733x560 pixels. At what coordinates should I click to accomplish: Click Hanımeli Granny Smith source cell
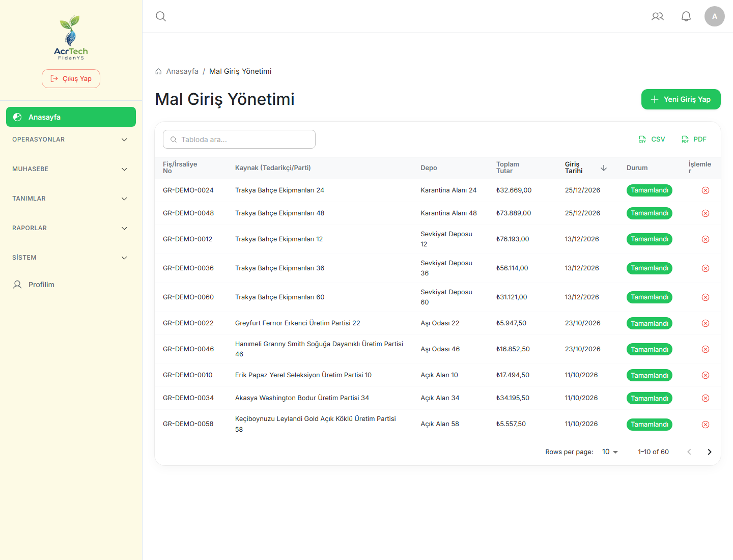(319, 349)
